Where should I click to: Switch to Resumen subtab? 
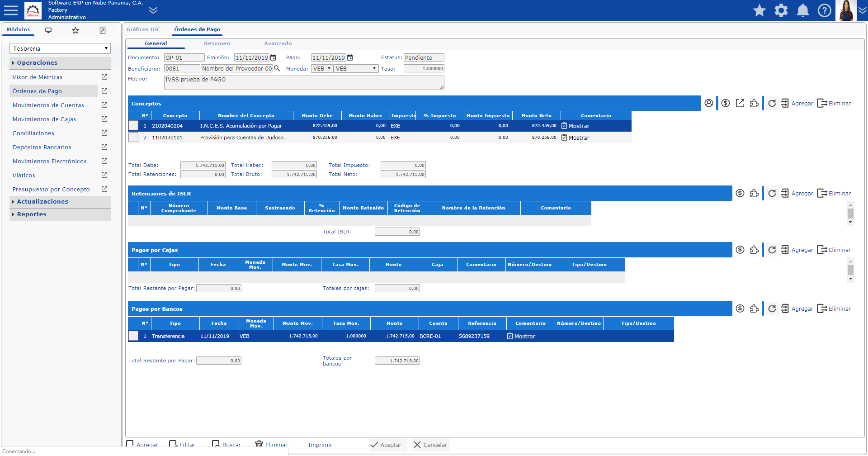pos(217,43)
